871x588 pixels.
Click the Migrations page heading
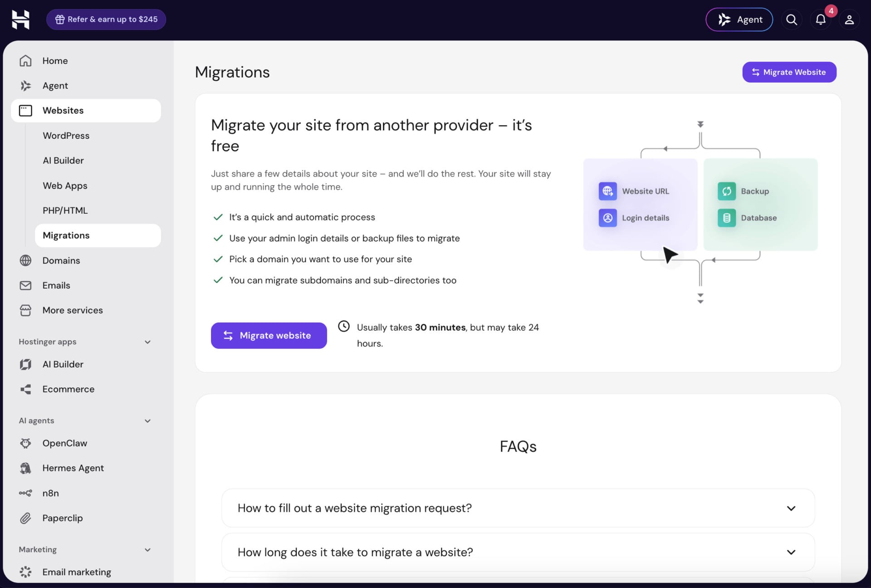[x=232, y=72]
